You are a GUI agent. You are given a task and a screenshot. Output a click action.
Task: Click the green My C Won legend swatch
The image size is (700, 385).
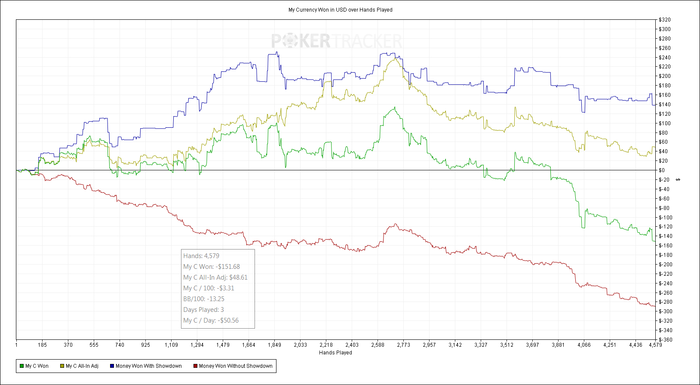point(21,366)
